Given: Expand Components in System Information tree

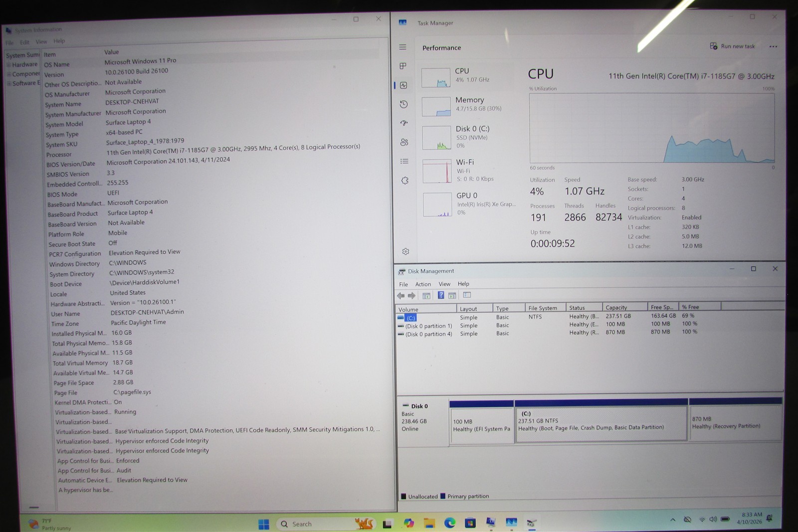Looking at the screenshot, I should click(x=8, y=74).
